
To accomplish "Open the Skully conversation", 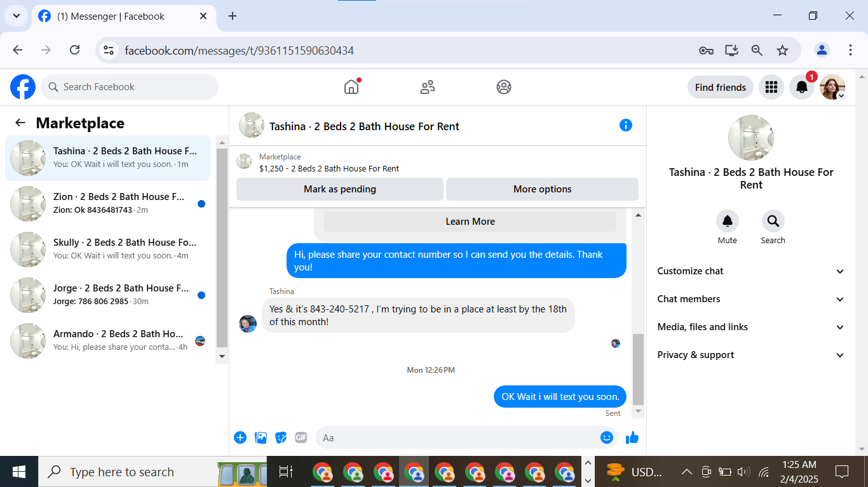I will tap(108, 250).
